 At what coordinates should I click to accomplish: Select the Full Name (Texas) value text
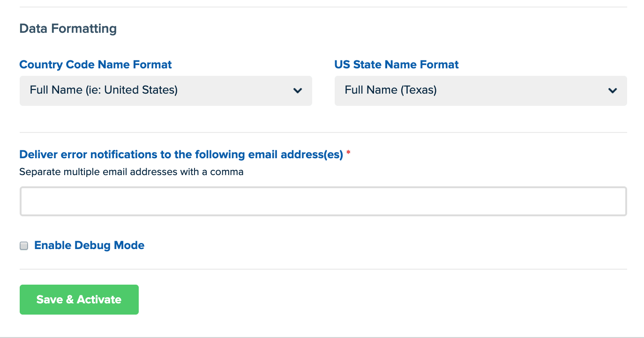pos(391,90)
